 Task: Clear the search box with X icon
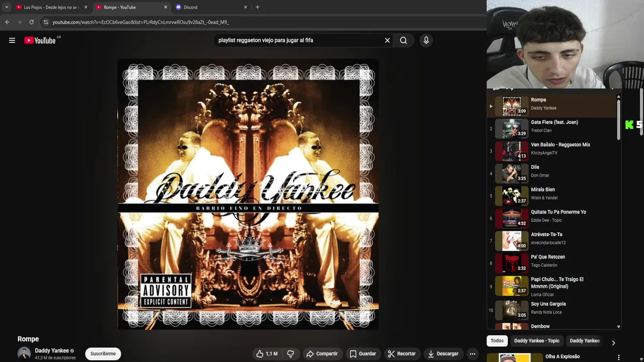(x=387, y=40)
